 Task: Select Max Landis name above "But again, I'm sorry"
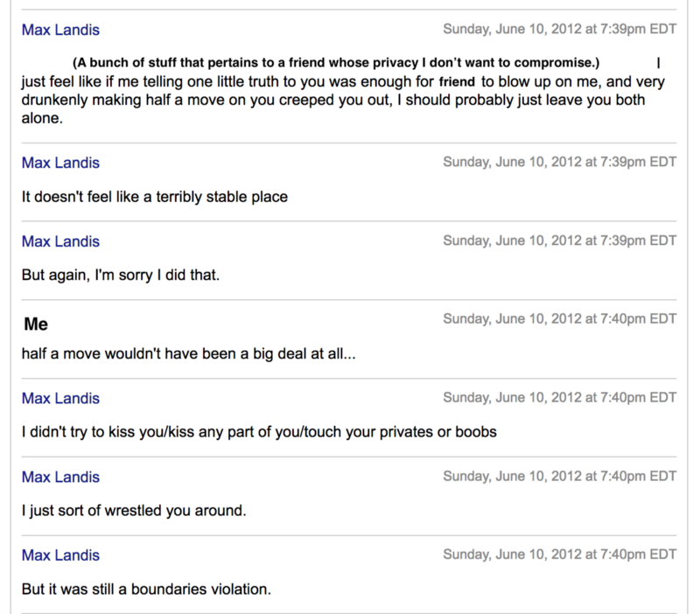[60, 241]
